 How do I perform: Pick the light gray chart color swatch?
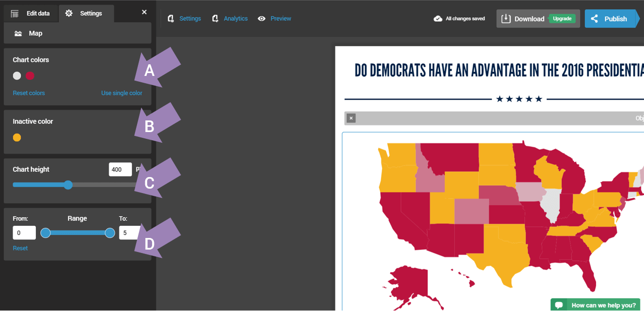[17, 75]
